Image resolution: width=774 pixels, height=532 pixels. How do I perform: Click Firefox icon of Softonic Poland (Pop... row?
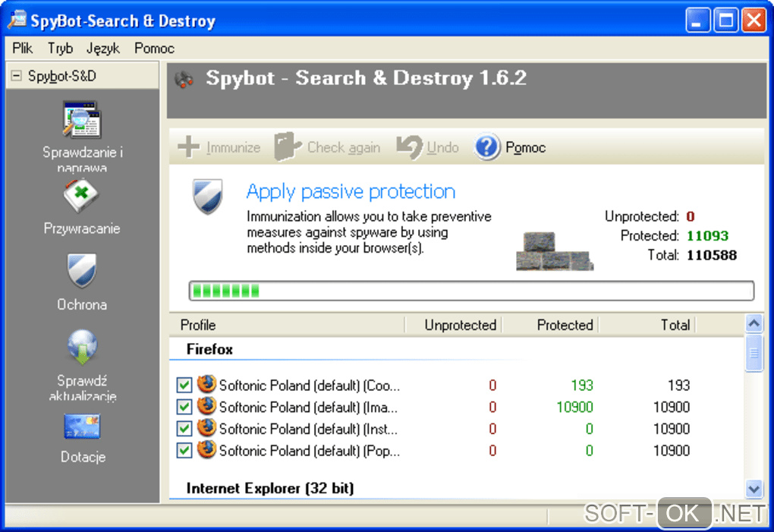point(207,449)
